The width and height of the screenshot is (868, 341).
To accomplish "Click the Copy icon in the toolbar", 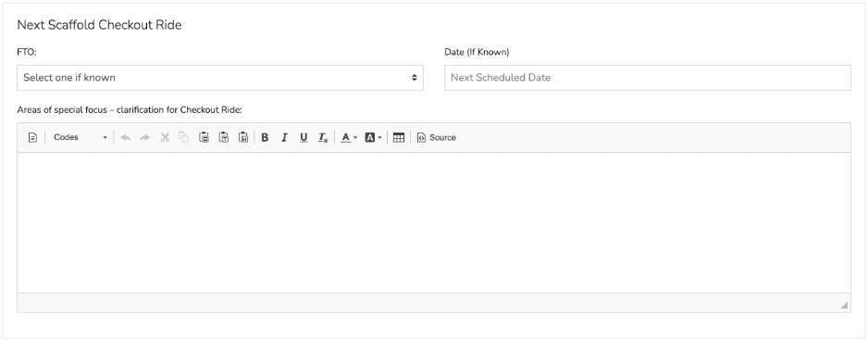I will coord(184,137).
